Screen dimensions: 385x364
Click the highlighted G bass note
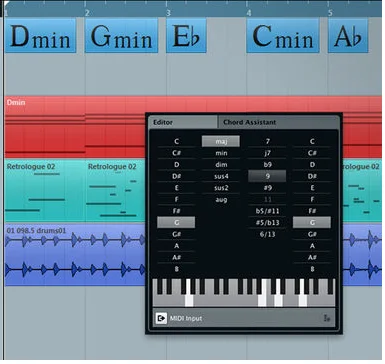click(x=312, y=223)
